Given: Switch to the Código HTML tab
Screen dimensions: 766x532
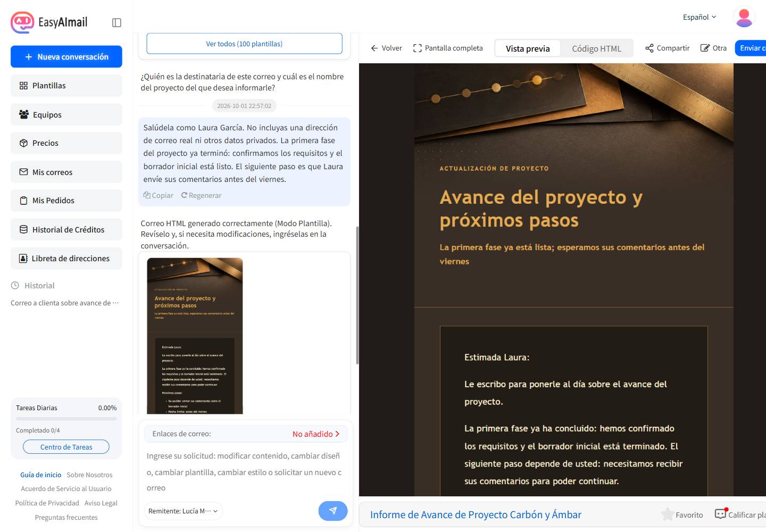Looking at the screenshot, I should 596,48.
